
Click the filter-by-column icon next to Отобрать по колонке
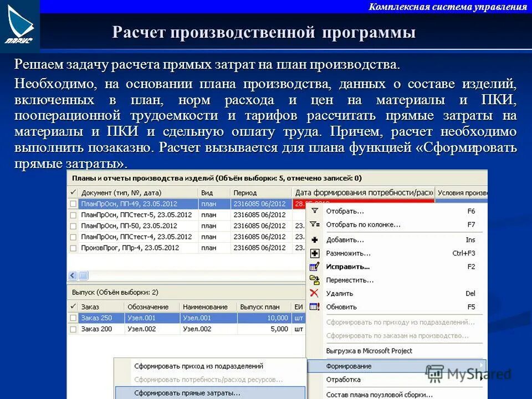tap(314, 224)
